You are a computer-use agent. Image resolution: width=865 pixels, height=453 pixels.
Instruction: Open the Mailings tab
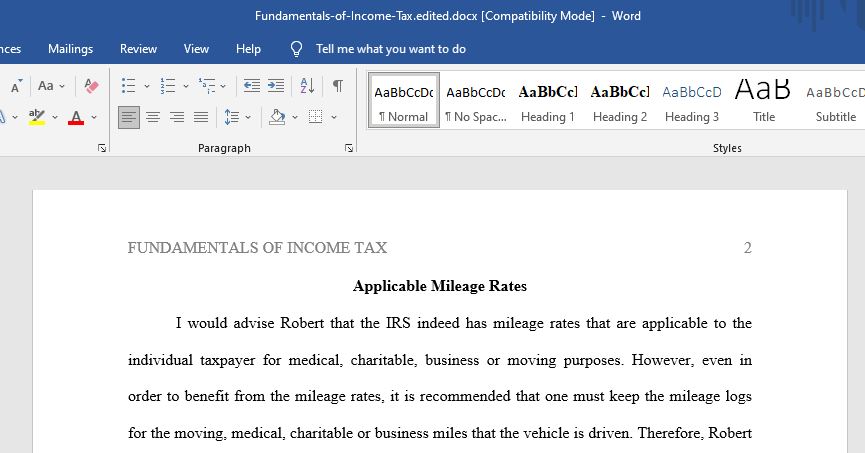(71, 49)
